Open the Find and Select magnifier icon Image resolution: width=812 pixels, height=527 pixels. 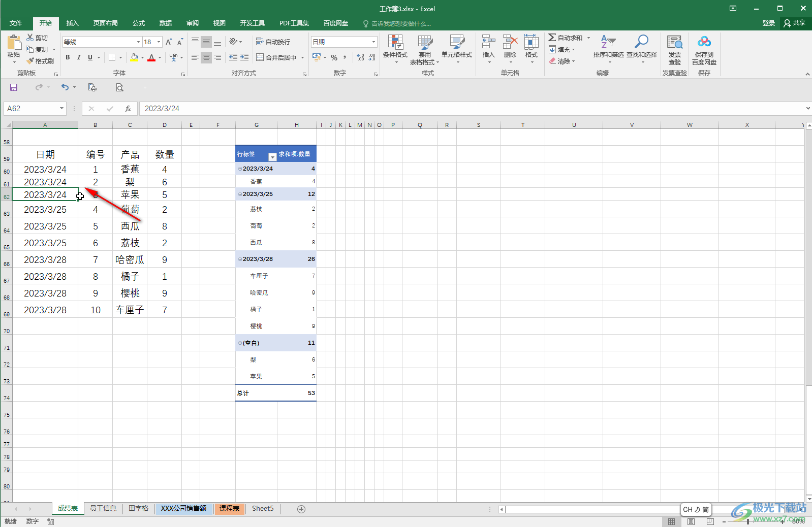(x=642, y=42)
